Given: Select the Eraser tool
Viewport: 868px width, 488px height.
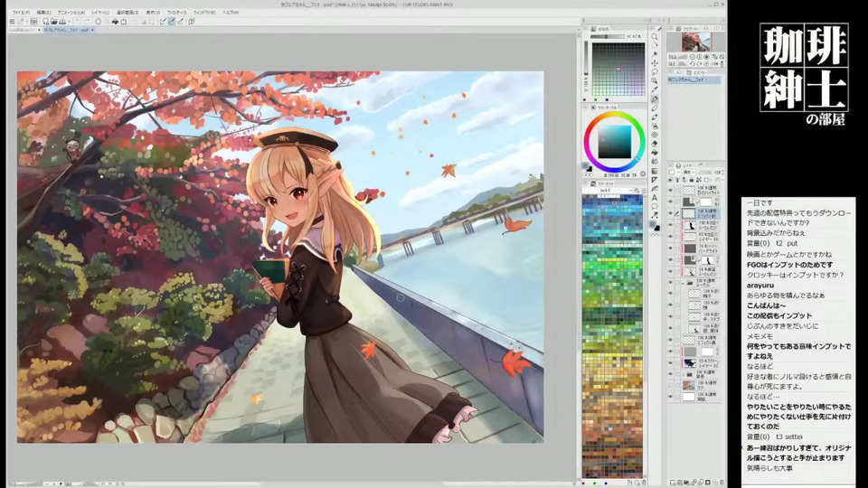Looking at the screenshot, I should 655,144.
